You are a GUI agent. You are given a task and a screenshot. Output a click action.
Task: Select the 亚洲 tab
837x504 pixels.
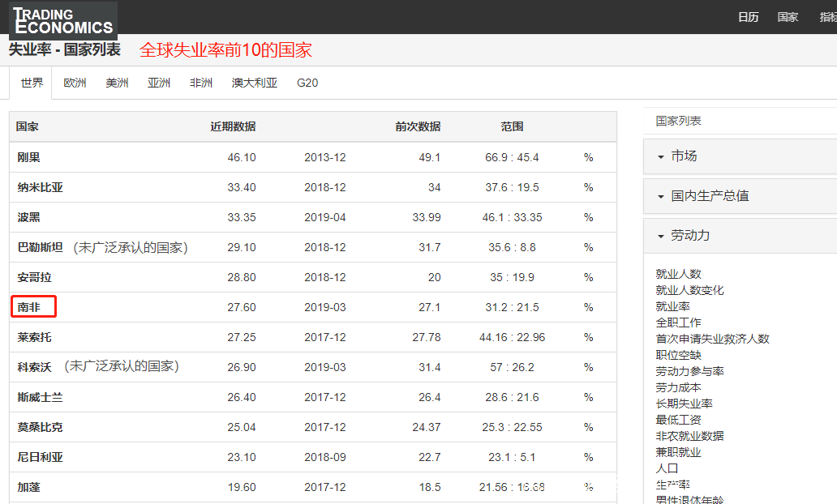click(x=159, y=83)
